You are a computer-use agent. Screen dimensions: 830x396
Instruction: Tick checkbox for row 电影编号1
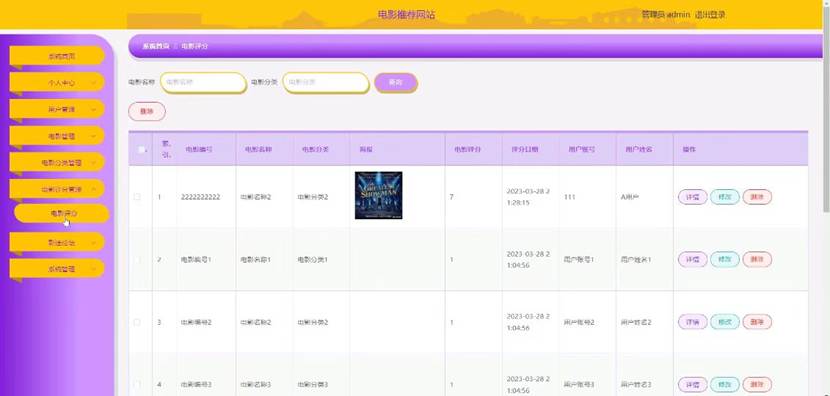coord(137,259)
